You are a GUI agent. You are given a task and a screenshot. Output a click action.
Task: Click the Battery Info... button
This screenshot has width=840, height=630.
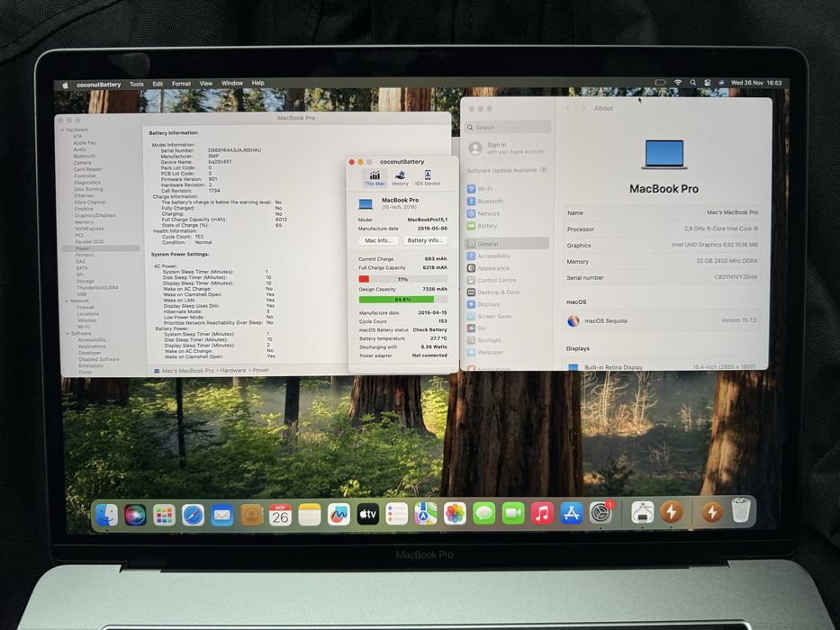tap(425, 240)
